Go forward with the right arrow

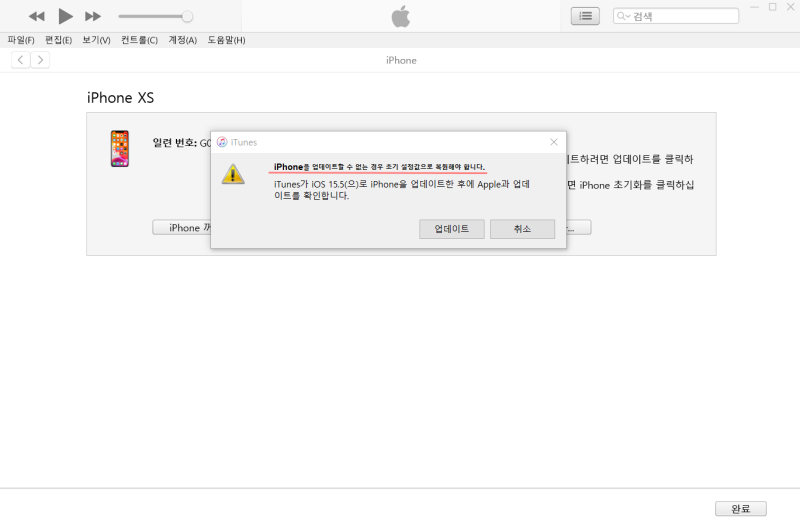40,60
